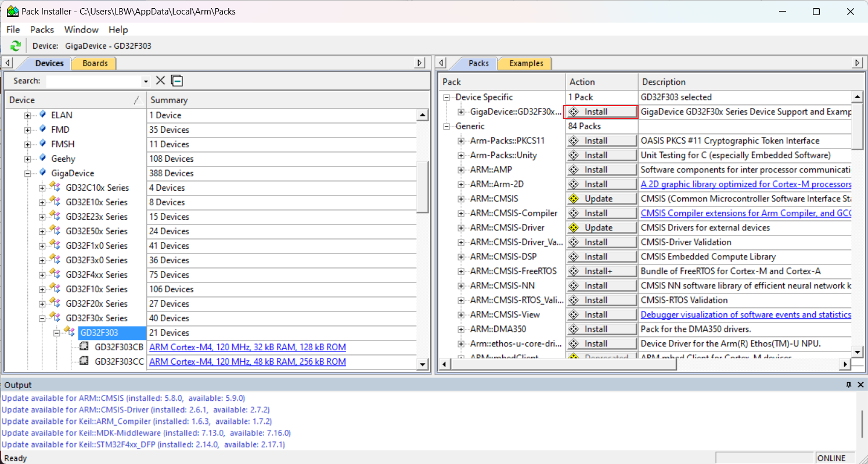Update the ARM::CMSIS pack

click(602, 198)
